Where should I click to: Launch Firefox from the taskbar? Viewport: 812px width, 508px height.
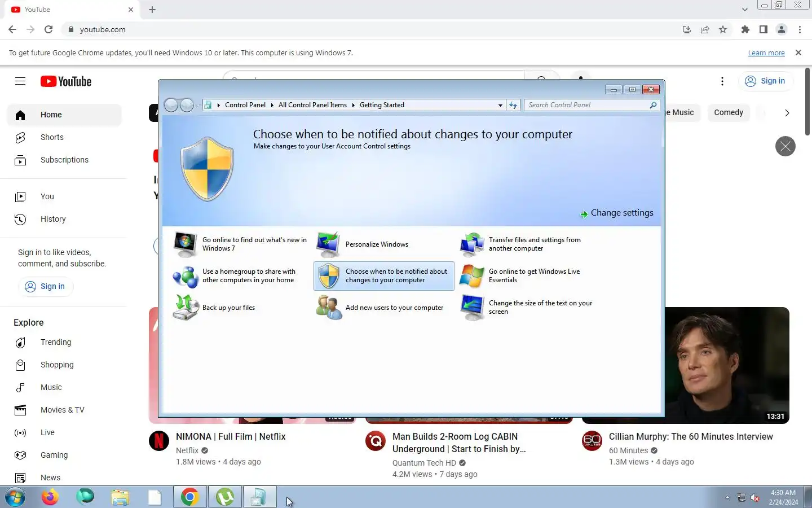click(50, 497)
